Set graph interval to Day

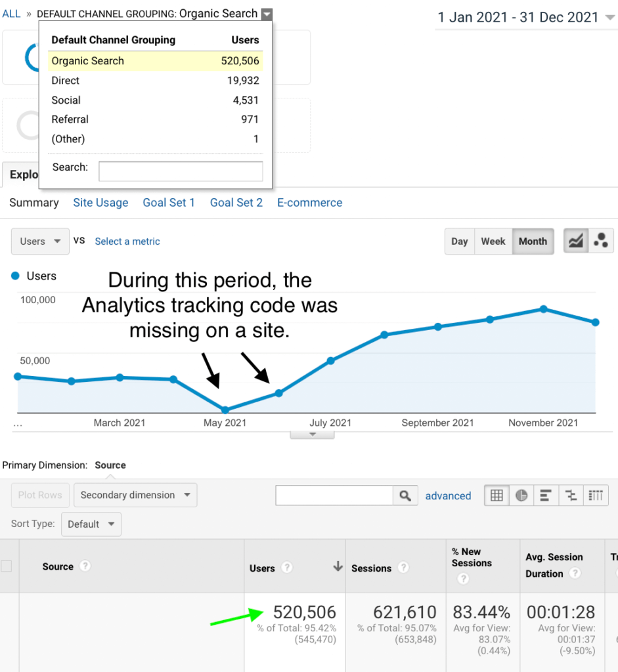coord(459,241)
